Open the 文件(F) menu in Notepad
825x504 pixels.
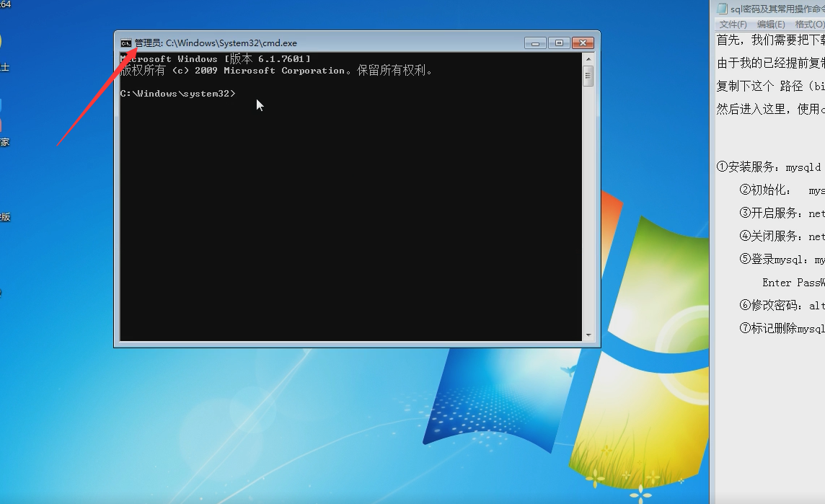tap(733, 25)
